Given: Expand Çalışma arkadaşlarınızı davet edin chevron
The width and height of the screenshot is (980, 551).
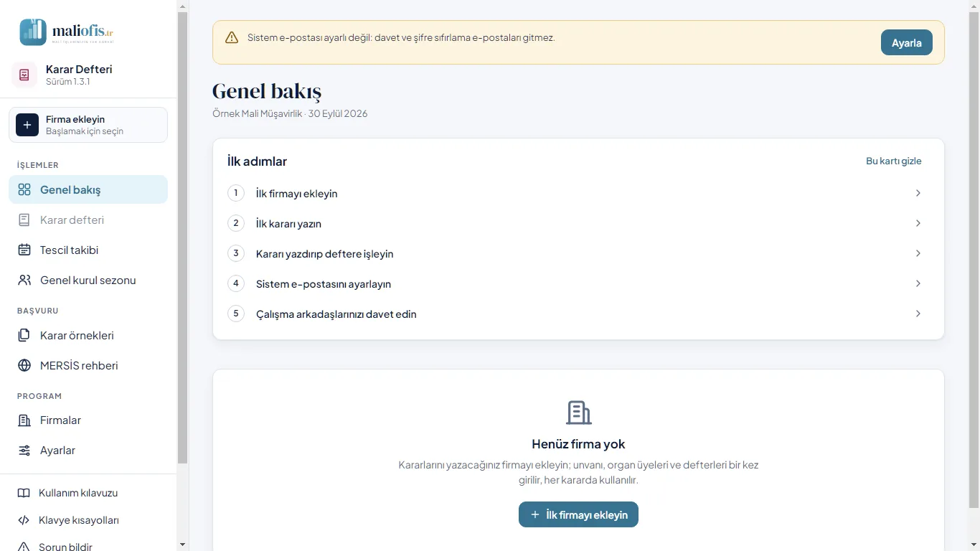Looking at the screenshot, I should (918, 314).
